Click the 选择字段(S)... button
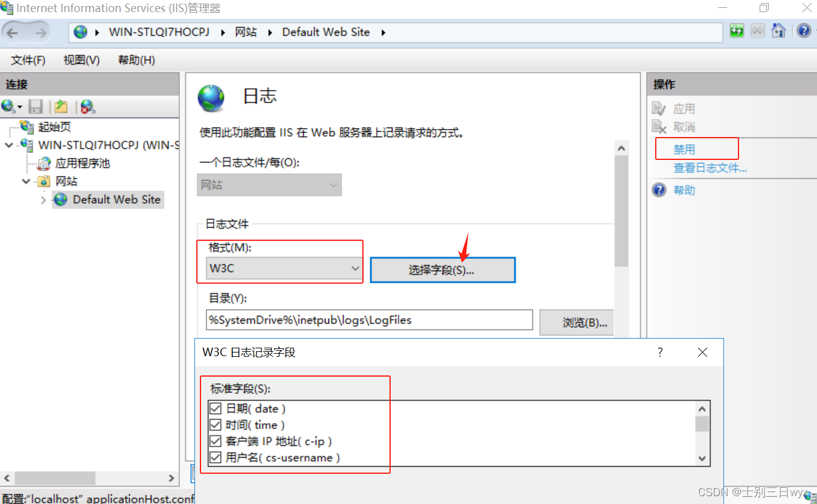This screenshot has width=817, height=504. coord(443,270)
